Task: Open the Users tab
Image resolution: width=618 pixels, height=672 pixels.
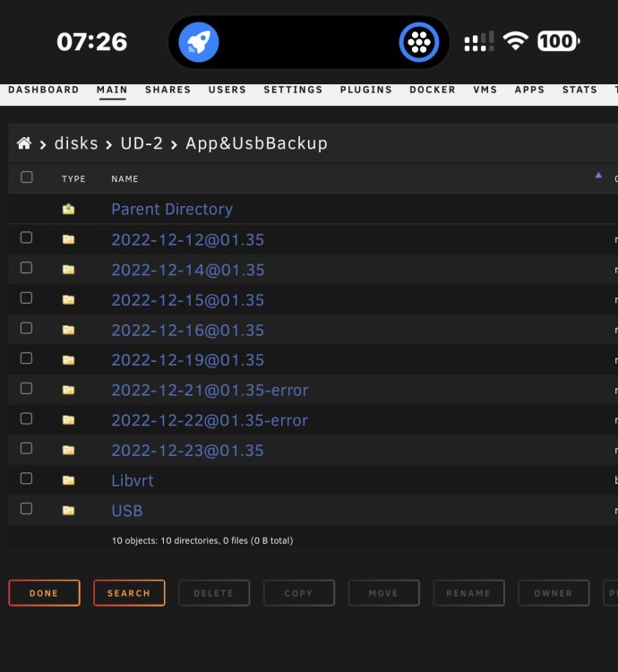Action: (227, 90)
